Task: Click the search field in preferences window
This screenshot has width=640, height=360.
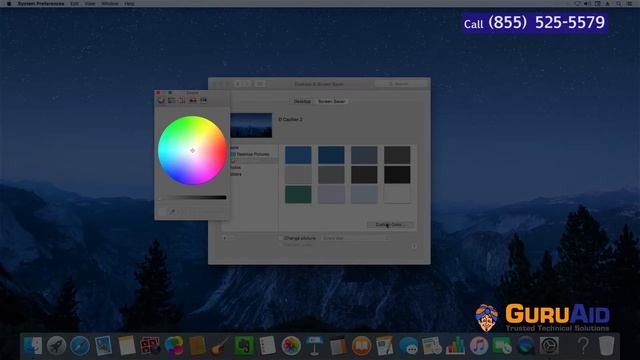Action: coord(400,84)
